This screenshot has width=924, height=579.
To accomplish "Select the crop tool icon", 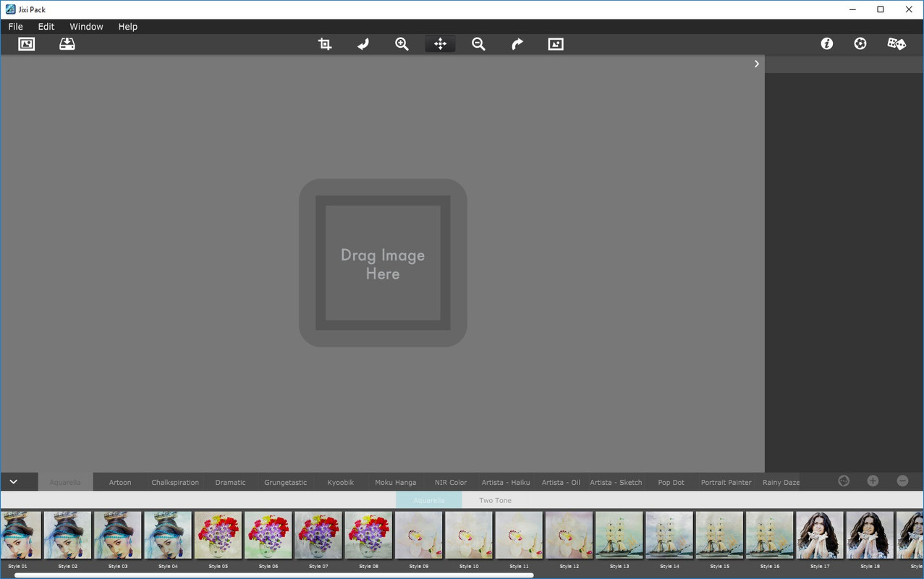I will (x=325, y=44).
